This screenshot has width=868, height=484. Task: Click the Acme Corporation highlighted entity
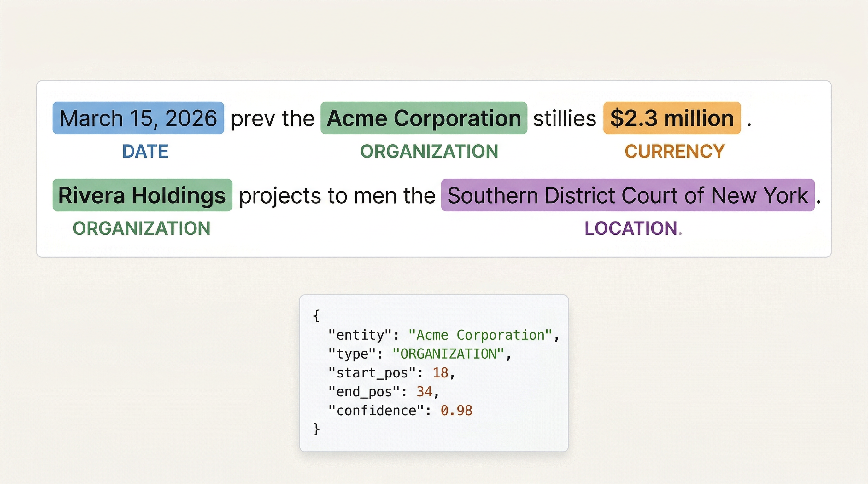(424, 118)
